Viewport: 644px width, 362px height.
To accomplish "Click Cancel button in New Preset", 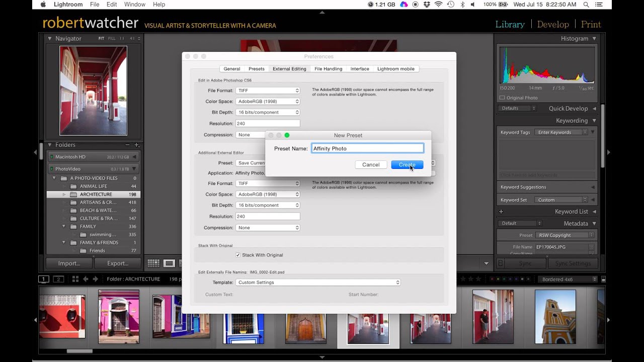I will click(x=371, y=165).
